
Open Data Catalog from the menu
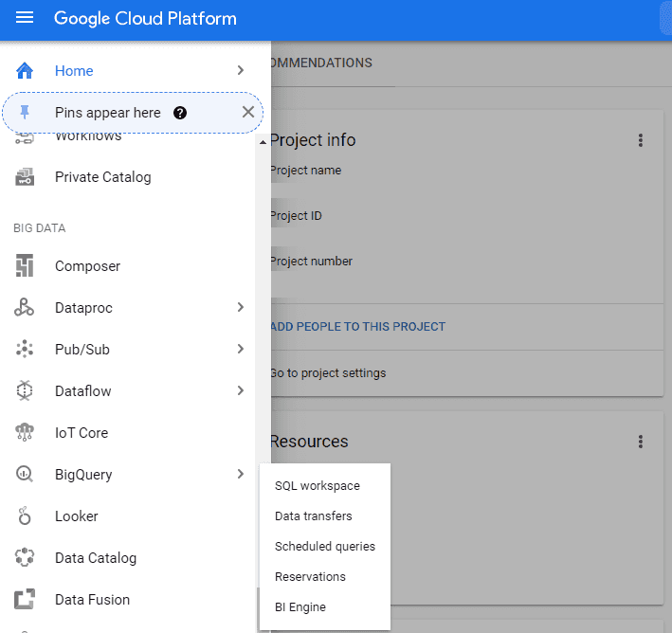(x=96, y=557)
